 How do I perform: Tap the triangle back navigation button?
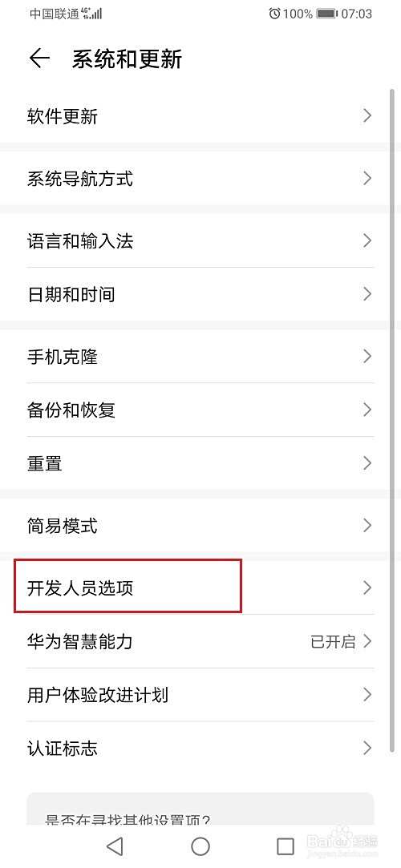pos(114,846)
